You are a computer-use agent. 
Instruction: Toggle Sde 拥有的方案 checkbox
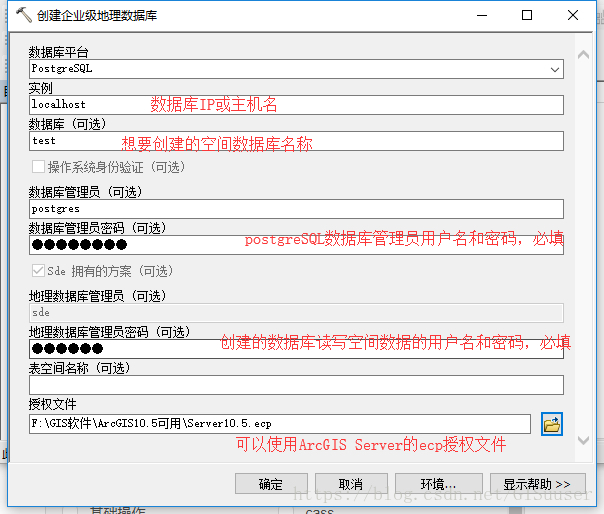click(38, 271)
